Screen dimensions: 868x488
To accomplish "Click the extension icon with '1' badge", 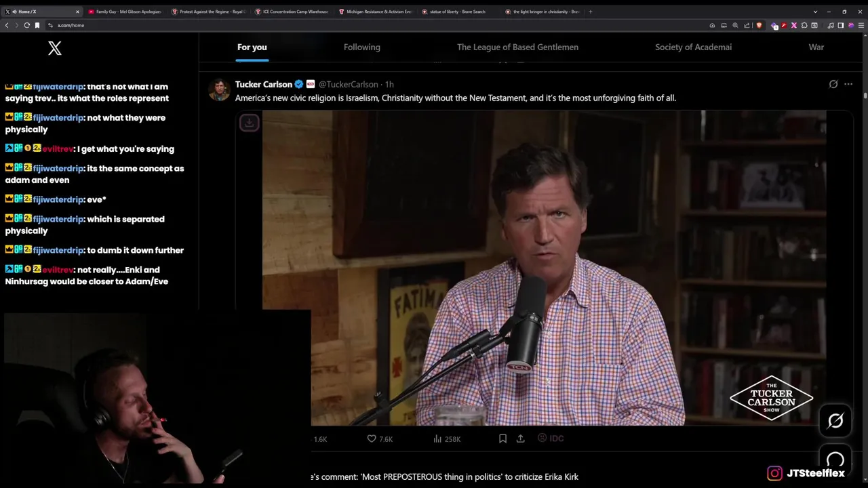I will click(774, 25).
